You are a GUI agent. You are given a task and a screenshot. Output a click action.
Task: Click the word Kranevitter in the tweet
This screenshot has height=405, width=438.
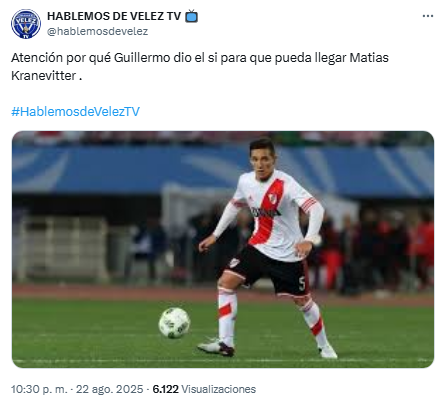coord(44,76)
